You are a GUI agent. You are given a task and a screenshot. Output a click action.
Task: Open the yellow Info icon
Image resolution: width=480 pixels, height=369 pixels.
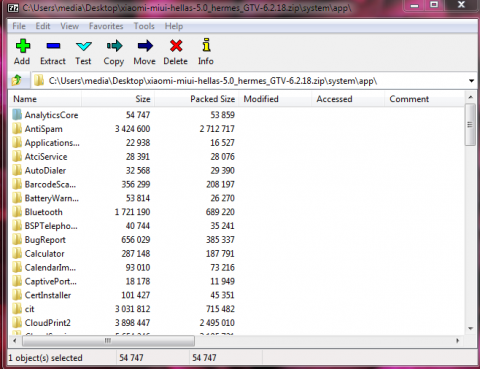click(206, 45)
